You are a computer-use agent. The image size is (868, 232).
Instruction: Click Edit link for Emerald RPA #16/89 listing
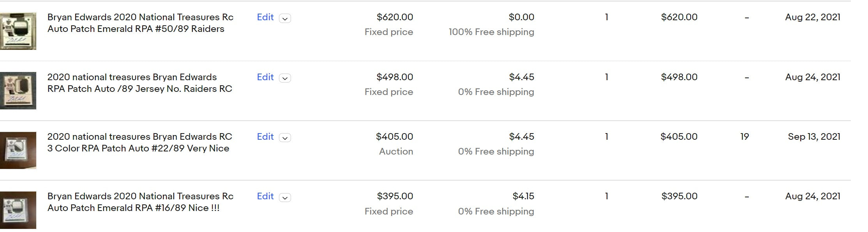[265, 196]
